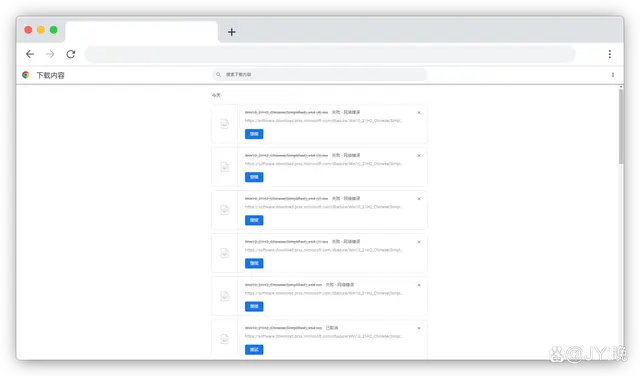Click the file icon of the x64 (2).iso download
Screen dimensions: 640x376
224,210
